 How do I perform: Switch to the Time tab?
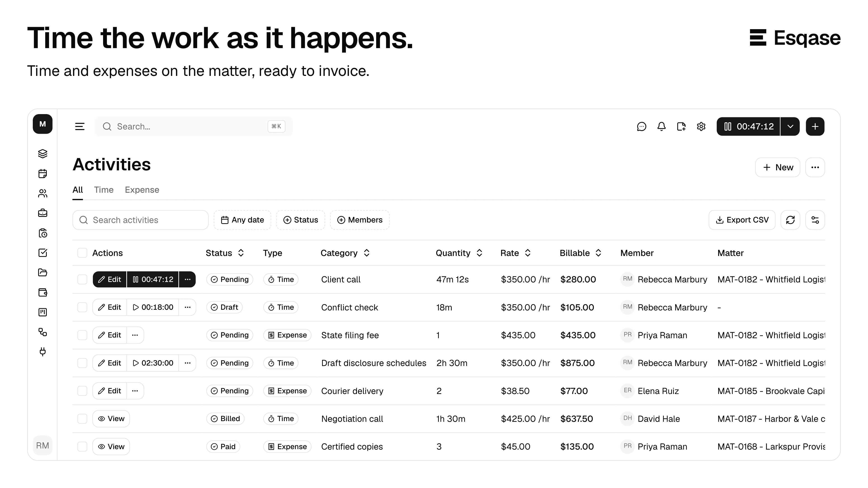104,190
